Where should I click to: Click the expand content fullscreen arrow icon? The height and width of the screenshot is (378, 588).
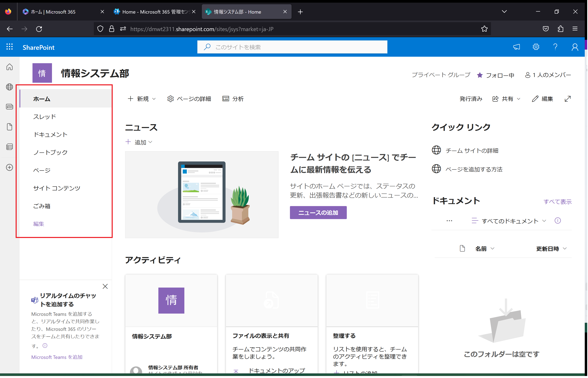coord(567,99)
